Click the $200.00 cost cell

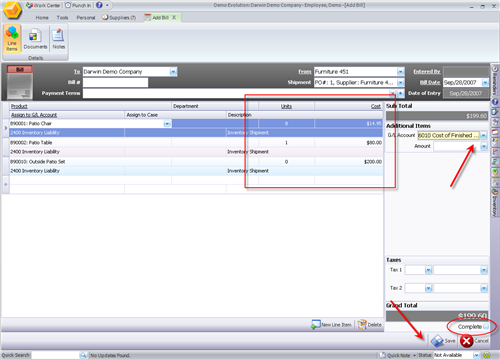pos(349,162)
